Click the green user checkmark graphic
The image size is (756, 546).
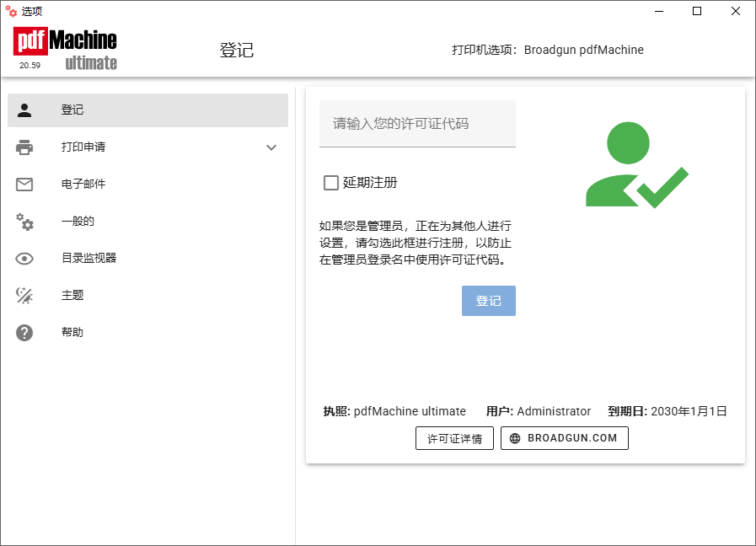pyautogui.click(x=637, y=165)
